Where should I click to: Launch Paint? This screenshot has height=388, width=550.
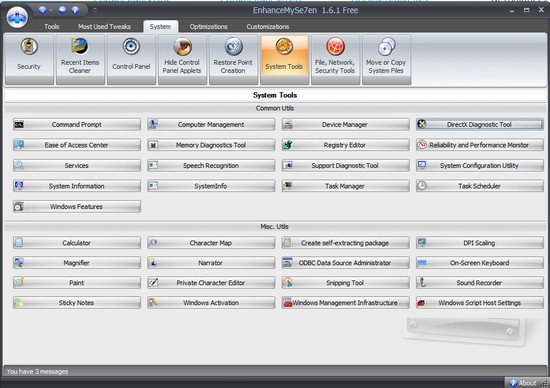pyautogui.click(x=77, y=283)
